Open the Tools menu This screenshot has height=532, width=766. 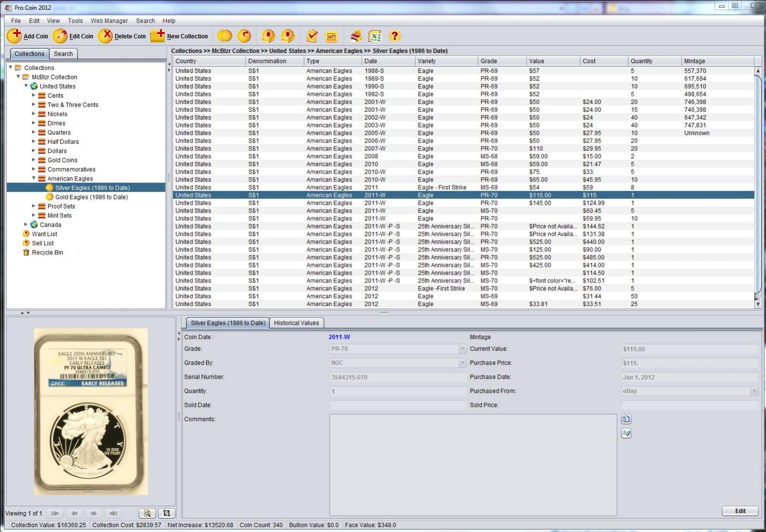(x=75, y=21)
